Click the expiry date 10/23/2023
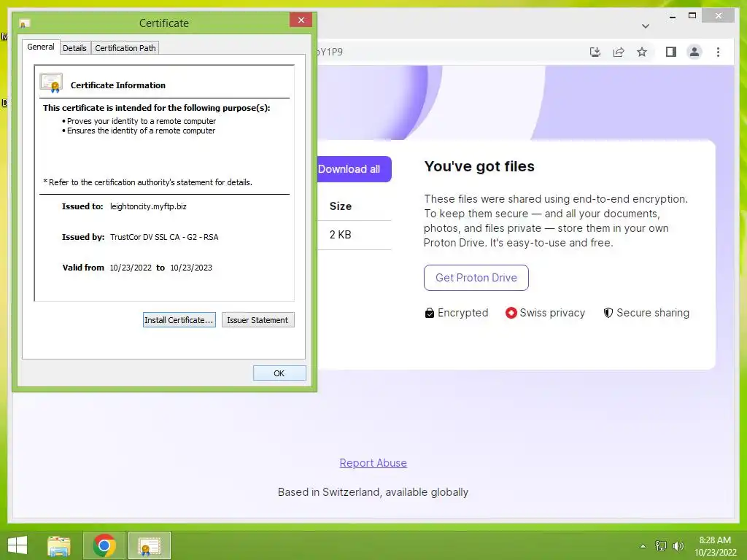The height and width of the screenshot is (560, 747). pos(191,268)
